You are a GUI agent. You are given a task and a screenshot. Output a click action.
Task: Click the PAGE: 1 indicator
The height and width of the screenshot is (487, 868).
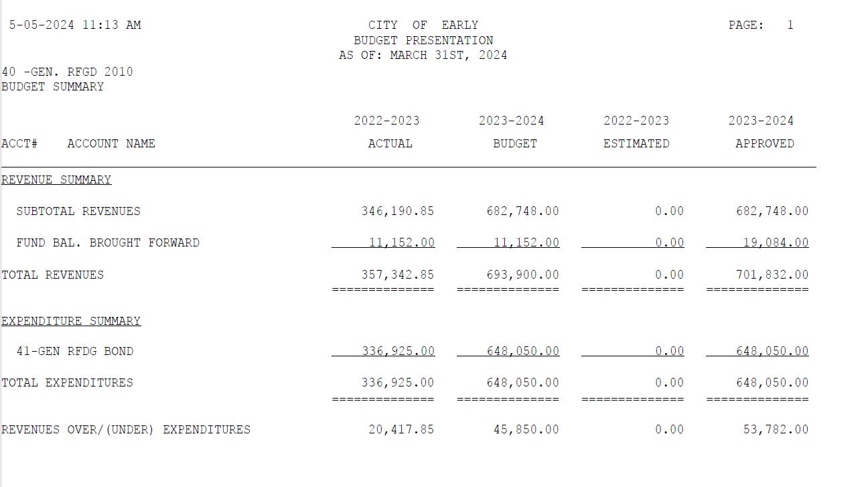pyautogui.click(x=761, y=25)
